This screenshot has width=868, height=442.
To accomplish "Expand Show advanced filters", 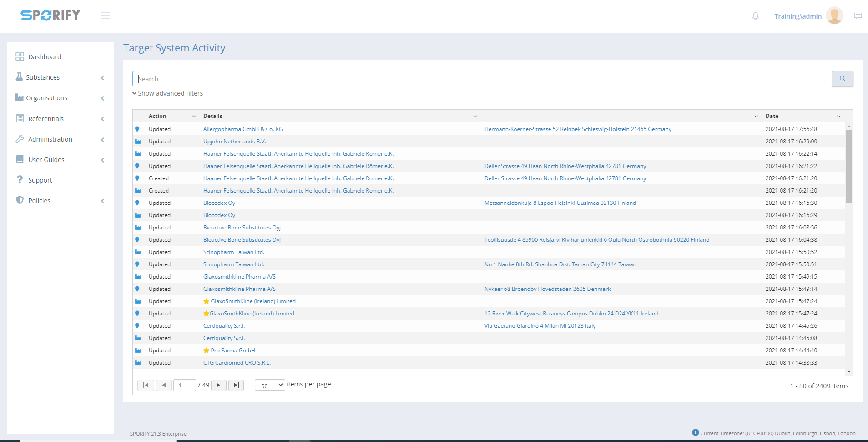I will tap(168, 93).
